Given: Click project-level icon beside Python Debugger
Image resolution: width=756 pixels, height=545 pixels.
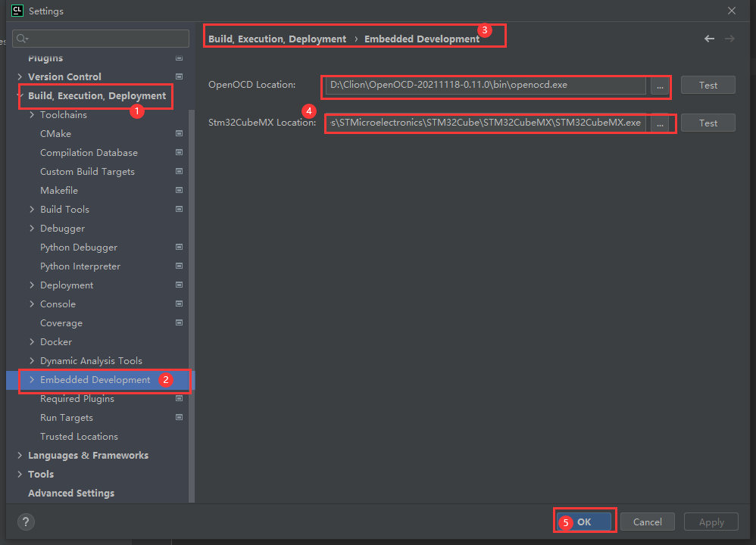Looking at the screenshot, I should click(x=179, y=247).
